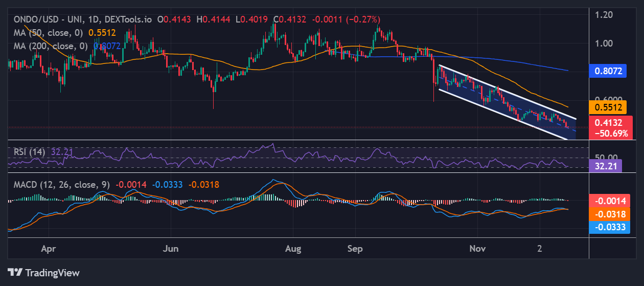Click the Nov label on time axis
The width and height of the screenshot is (644, 286).
[x=476, y=249]
